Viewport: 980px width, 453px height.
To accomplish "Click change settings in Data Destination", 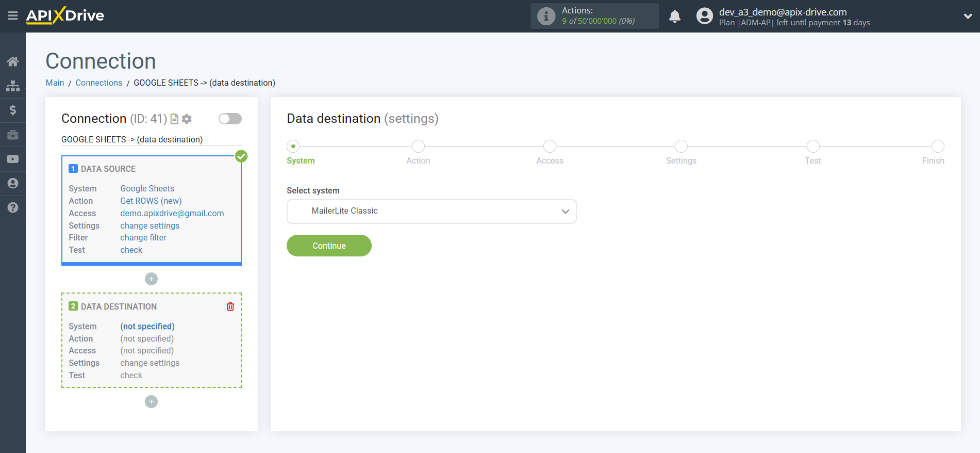I will 150,363.
